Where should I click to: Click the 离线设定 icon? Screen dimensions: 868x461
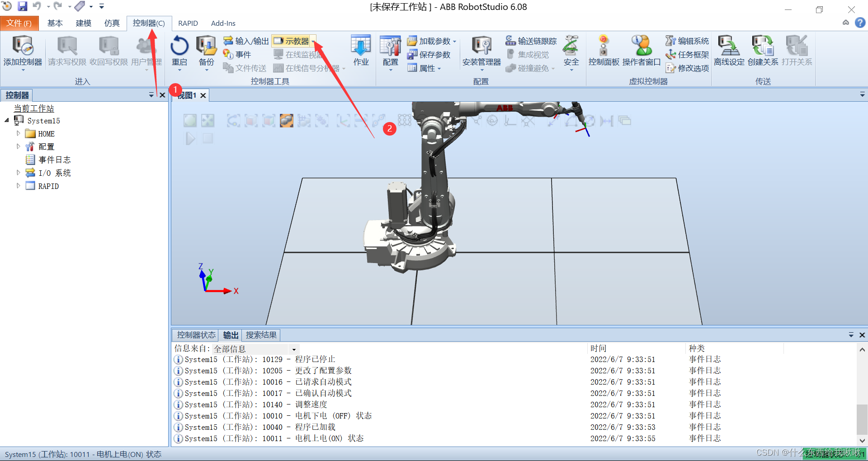coord(729,51)
